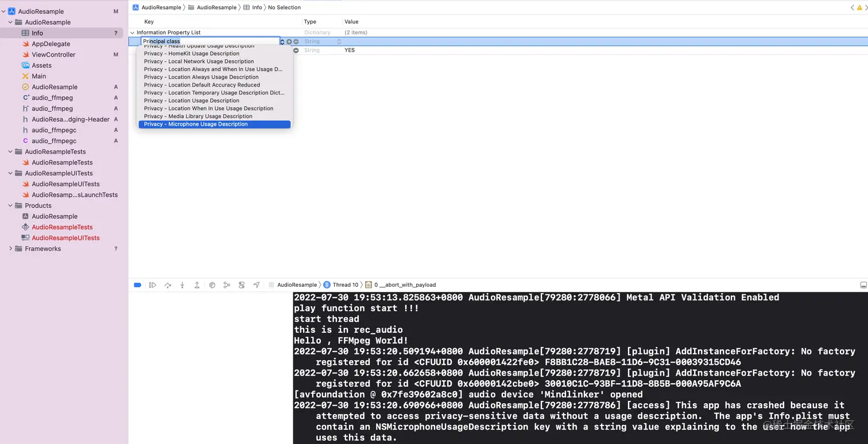Screen dimensions: 868x444
Task: Click the Principal class key text field
Action: [210, 41]
